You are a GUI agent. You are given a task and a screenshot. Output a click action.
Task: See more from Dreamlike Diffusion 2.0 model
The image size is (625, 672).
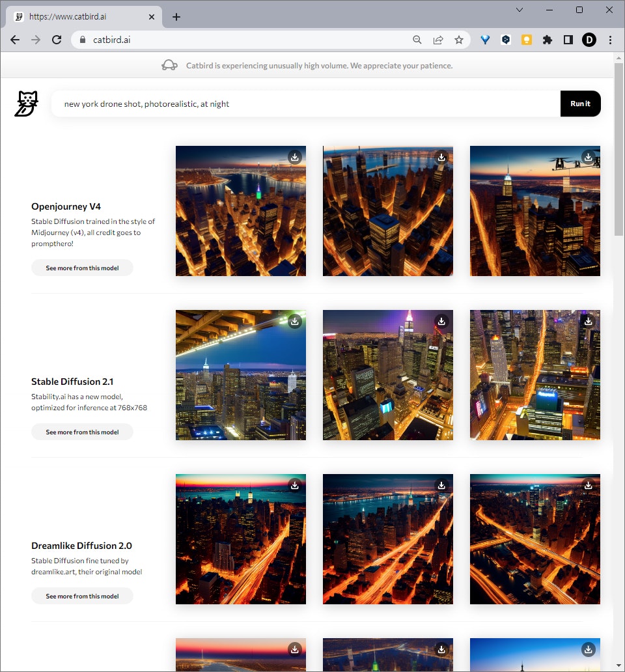(82, 596)
